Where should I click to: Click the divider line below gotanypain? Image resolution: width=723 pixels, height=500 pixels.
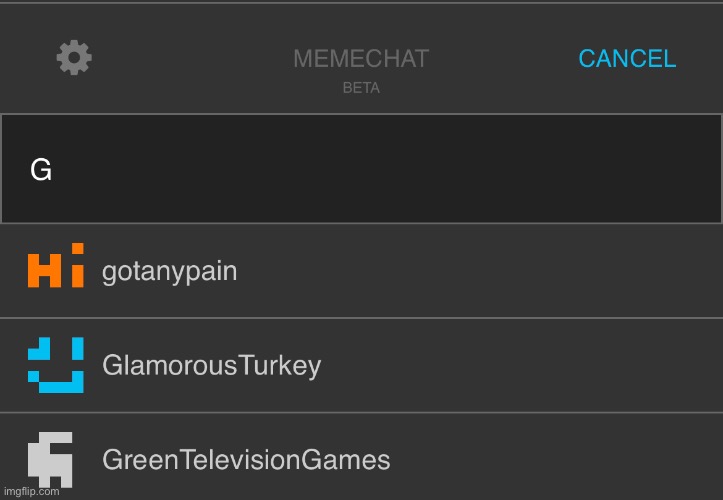click(362, 318)
